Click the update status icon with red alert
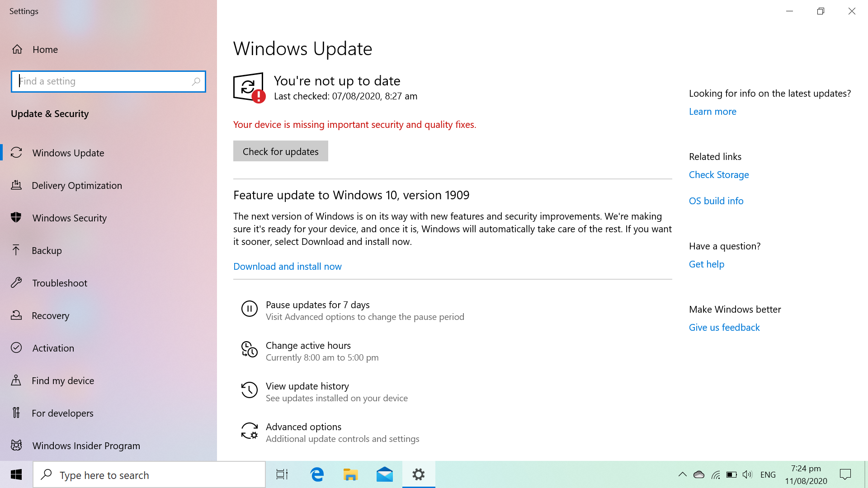868x488 pixels. tap(249, 88)
